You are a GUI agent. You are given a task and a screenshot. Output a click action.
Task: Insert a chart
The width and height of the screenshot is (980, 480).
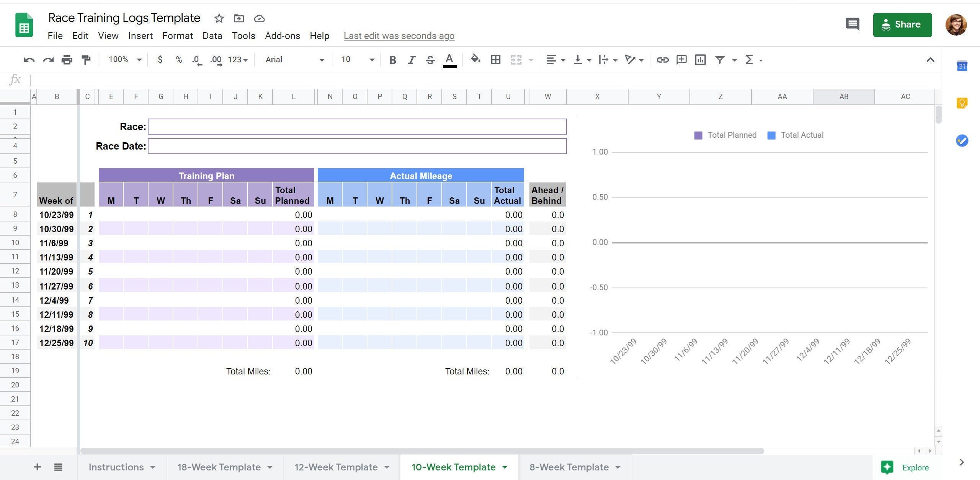[700, 60]
